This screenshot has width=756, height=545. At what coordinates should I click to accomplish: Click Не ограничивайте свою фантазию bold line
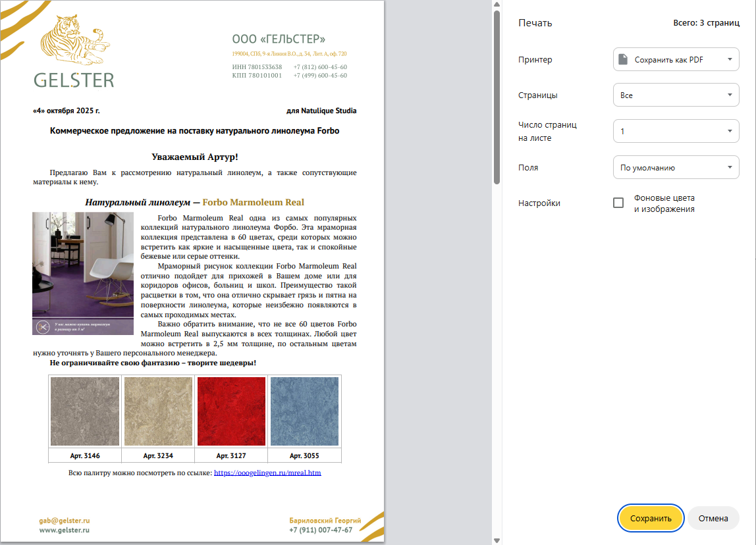coord(153,363)
